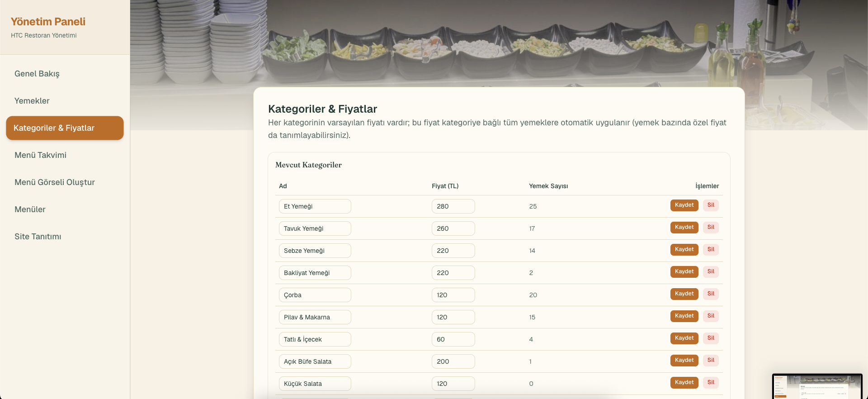Focus the Et Yemeği price field
868x399 pixels.
pos(453,206)
